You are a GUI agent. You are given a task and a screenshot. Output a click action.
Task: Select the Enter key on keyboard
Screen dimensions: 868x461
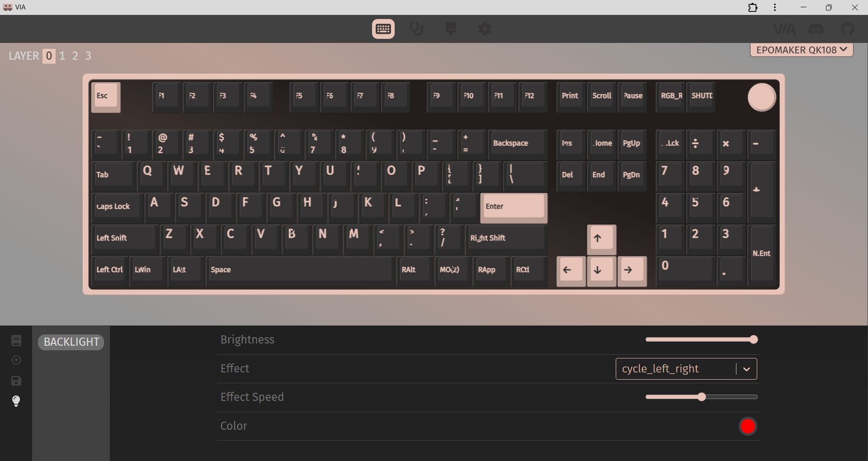pyautogui.click(x=514, y=208)
